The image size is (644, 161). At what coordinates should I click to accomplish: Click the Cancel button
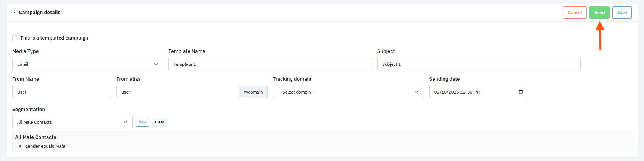pos(575,13)
